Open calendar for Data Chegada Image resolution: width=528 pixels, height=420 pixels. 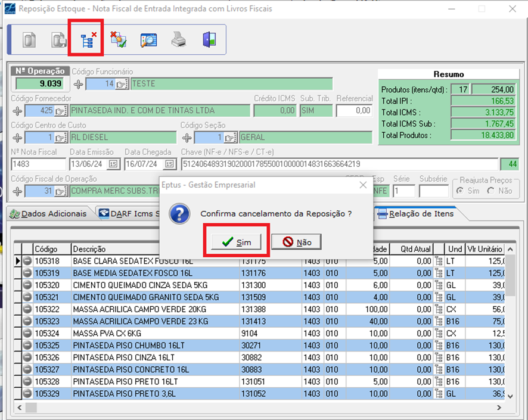(169, 164)
